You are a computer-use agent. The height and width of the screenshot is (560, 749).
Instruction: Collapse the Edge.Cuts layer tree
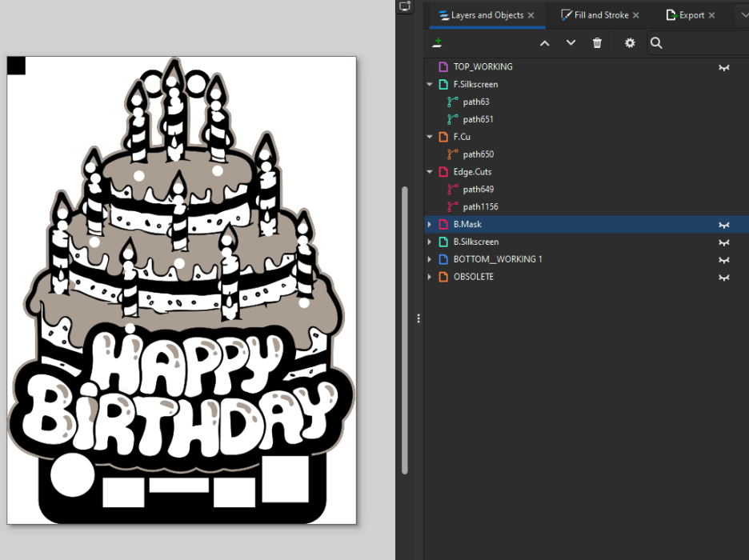(x=430, y=172)
